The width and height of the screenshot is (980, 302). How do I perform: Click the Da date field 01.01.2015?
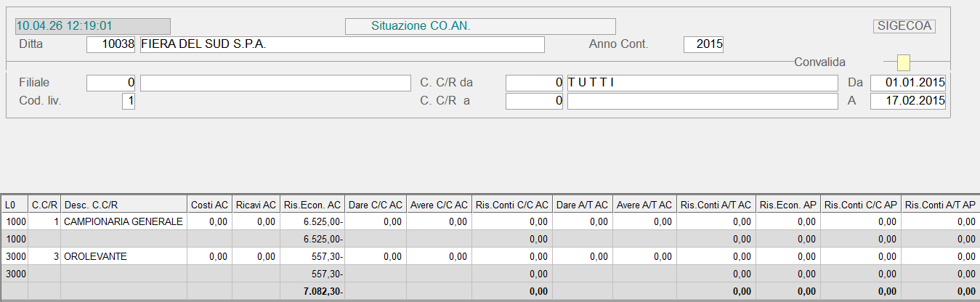click(x=907, y=83)
